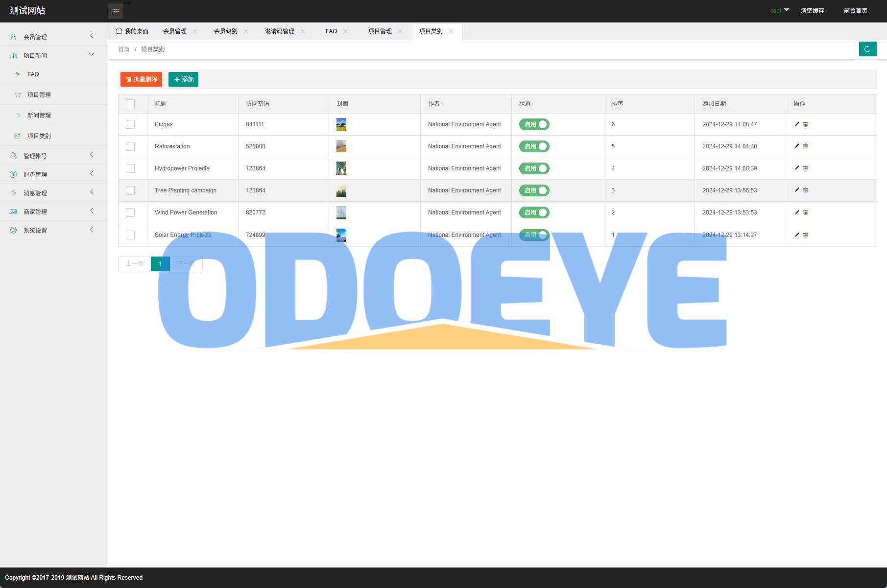Open the Hydropower Projects cover thumbnail
This screenshot has width=887, height=588.
point(341,168)
